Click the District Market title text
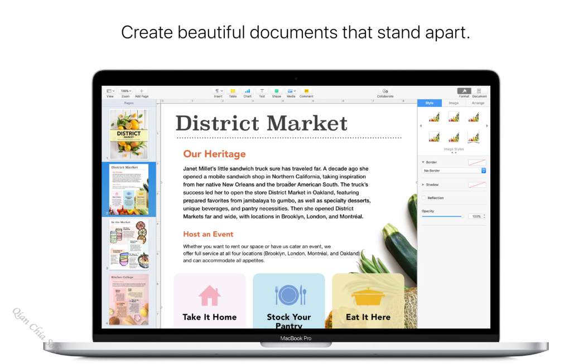This screenshot has height=364, width=588. click(262, 123)
